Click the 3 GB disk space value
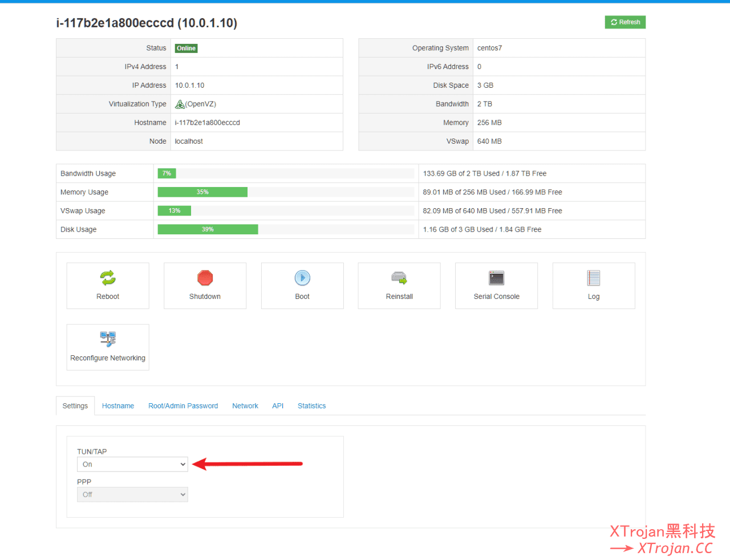730x560 pixels. pos(485,86)
